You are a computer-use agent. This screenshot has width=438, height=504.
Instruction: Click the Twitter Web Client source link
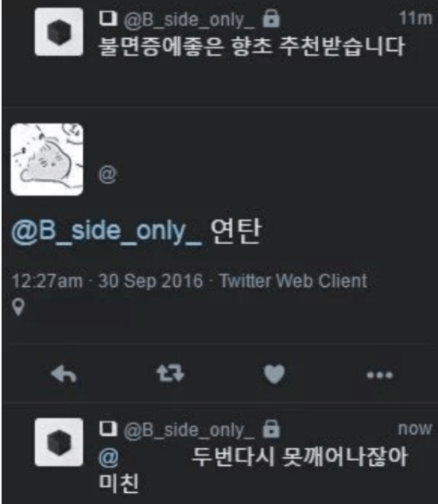[x=293, y=281]
